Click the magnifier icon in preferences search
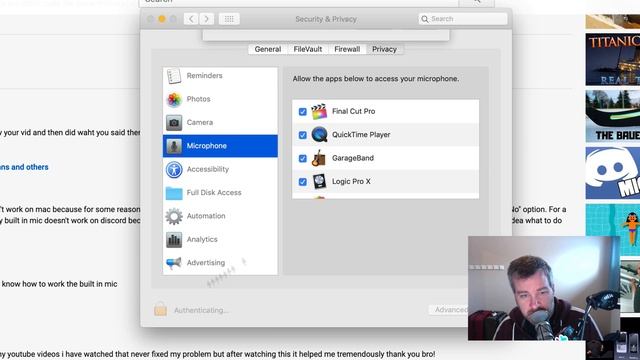Viewport: 640px width, 360px height. coord(425,19)
